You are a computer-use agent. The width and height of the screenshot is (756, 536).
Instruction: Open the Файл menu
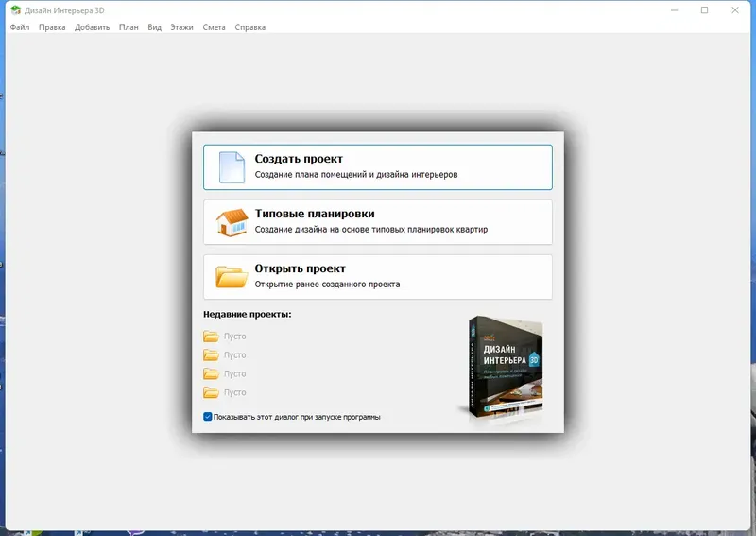pyautogui.click(x=20, y=27)
